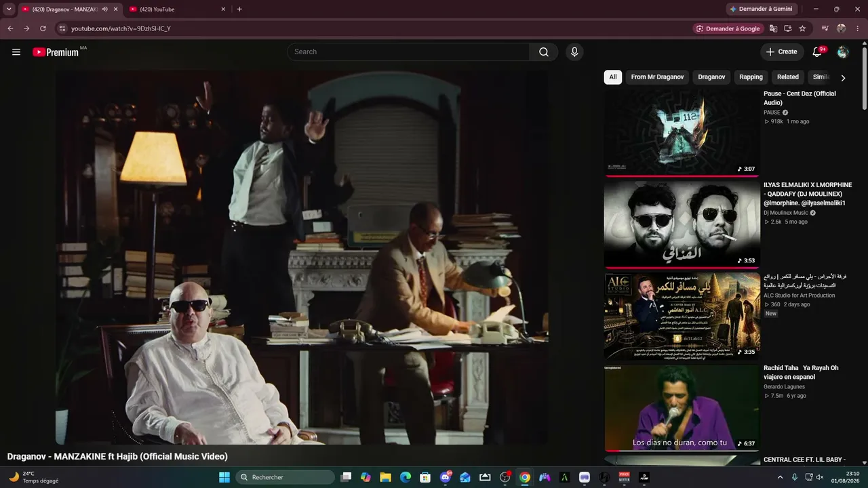Go forward in browser history
This screenshot has height=488, width=868.
(x=26, y=28)
